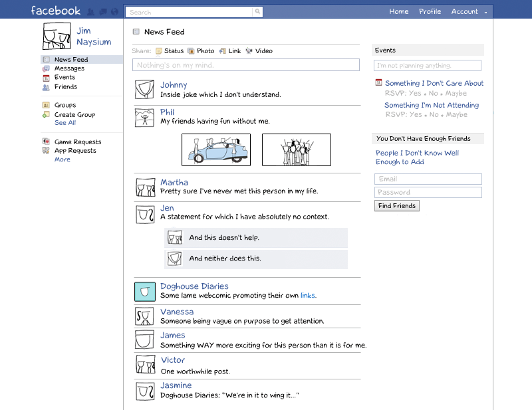Open the notifications globe icon
This screenshot has width=532, height=410.
pyautogui.click(x=114, y=12)
